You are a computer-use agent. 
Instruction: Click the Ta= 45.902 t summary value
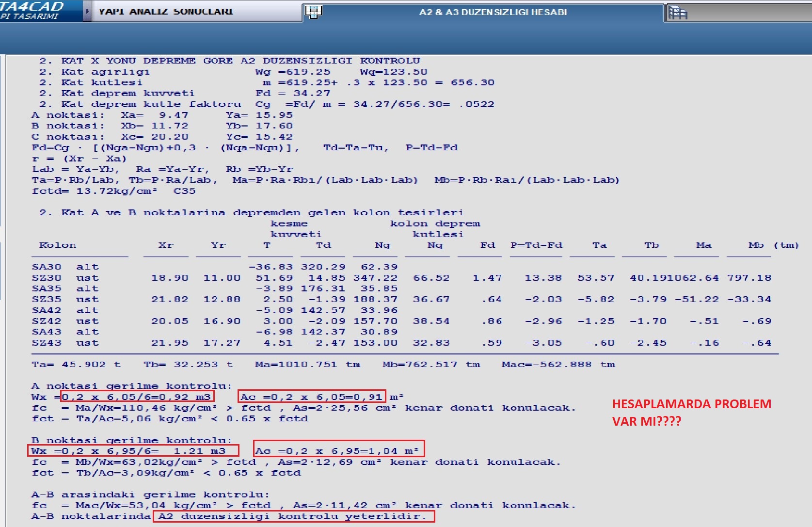[76, 365]
